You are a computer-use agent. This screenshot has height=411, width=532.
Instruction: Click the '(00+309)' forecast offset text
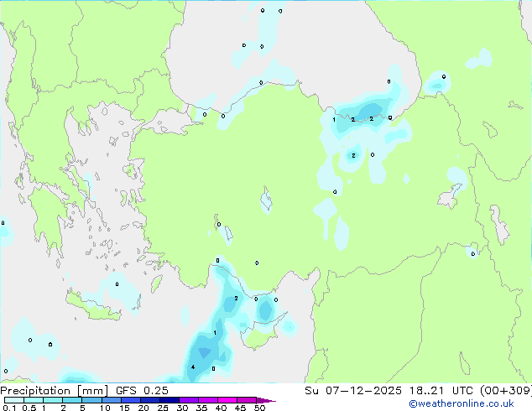click(x=506, y=391)
